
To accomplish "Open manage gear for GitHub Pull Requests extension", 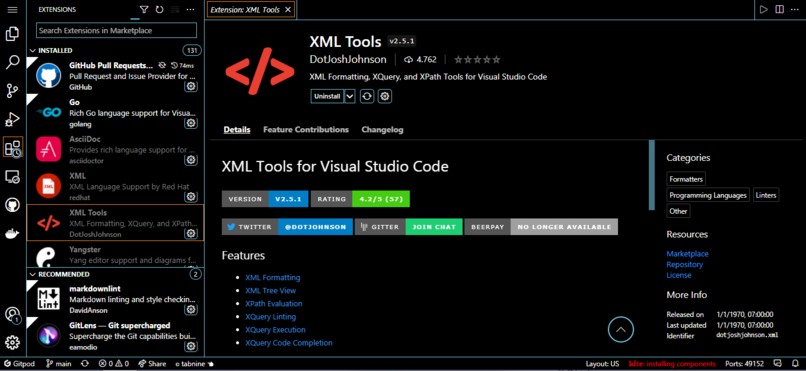I will [x=191, y=86].
